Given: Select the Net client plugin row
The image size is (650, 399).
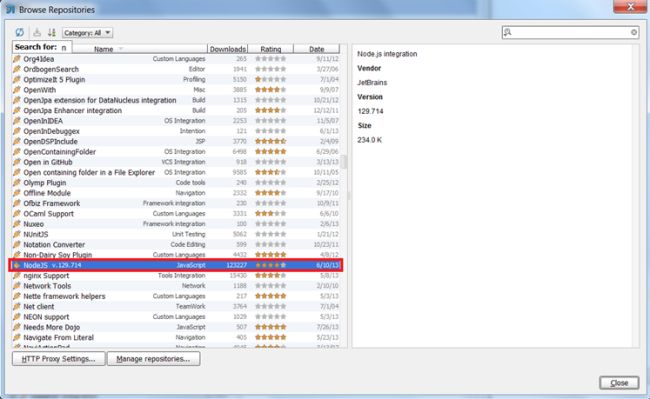Looking at the screenshot, I should coord(176,307).
